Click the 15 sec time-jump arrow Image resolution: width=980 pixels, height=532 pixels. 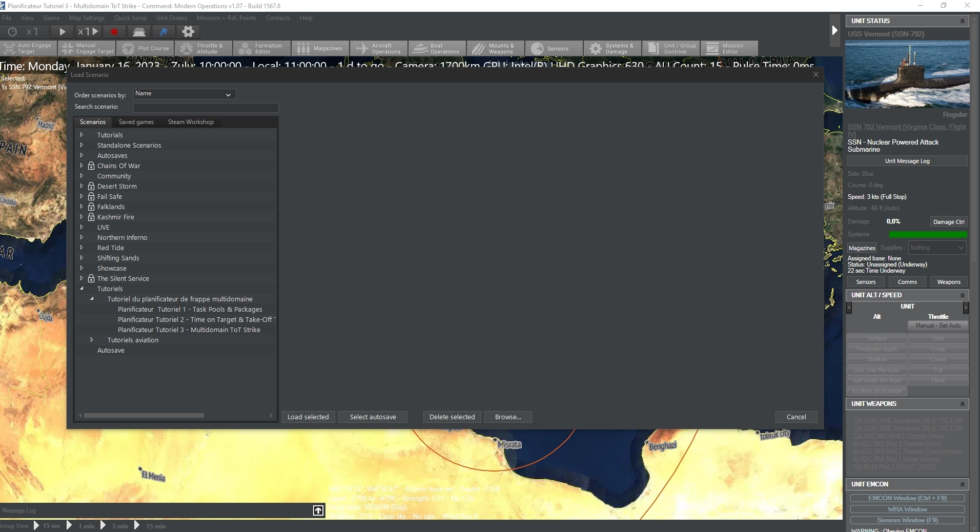coord(36,525)
